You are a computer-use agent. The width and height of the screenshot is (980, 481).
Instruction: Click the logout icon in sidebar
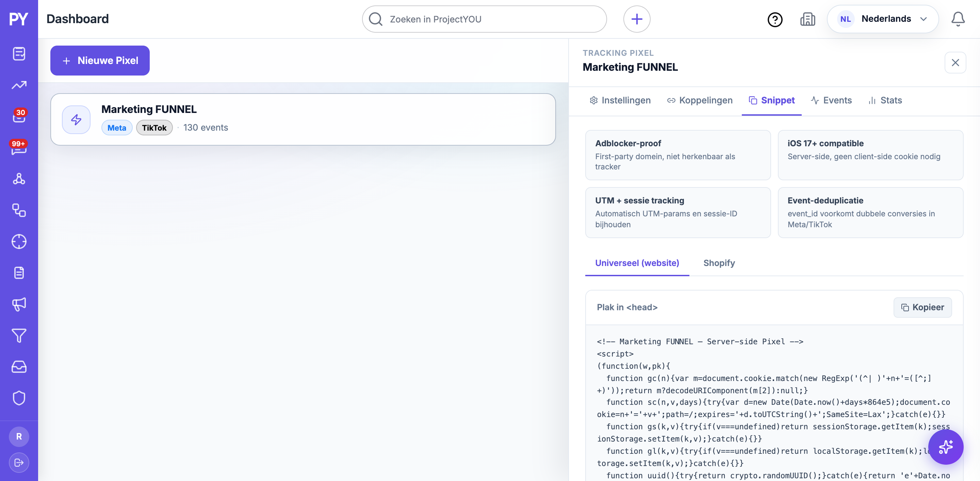coord(19,463)
